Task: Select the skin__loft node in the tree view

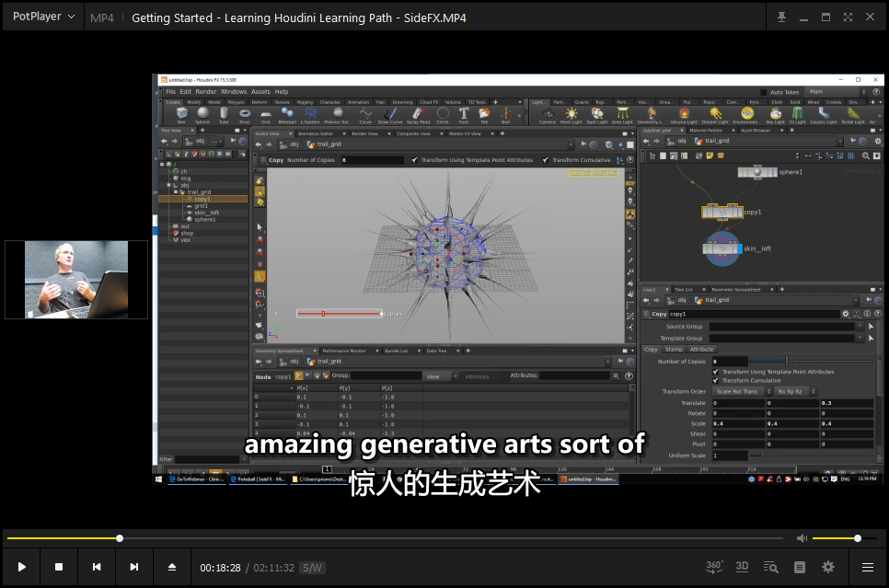Action: (206, 213)
